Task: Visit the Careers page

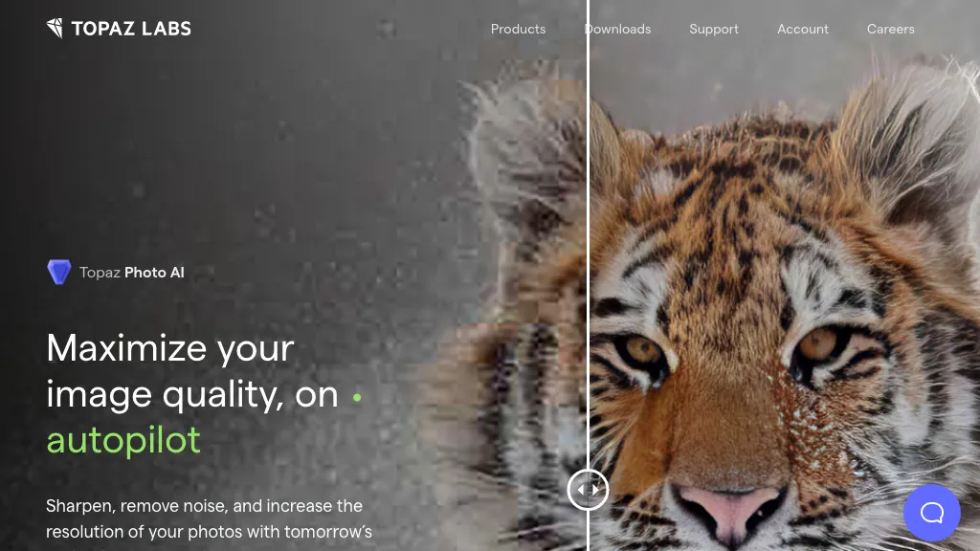Action: pos(891,29)
